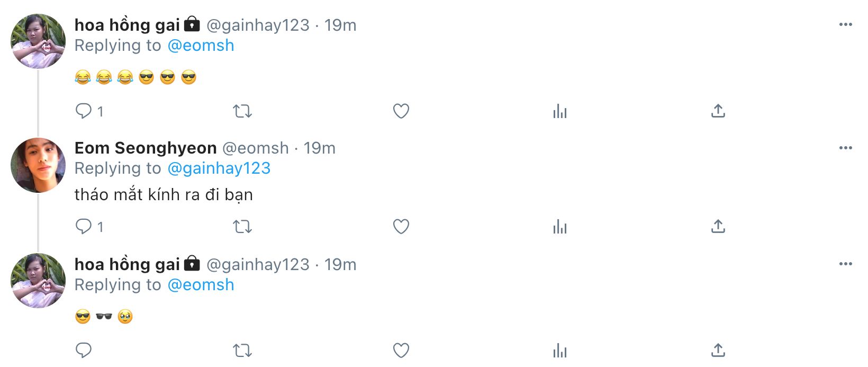Viewport: 868px width, 367px height.
Task: Like Eom Seonghyeon's tweet
Action: (x=401, y=227)
